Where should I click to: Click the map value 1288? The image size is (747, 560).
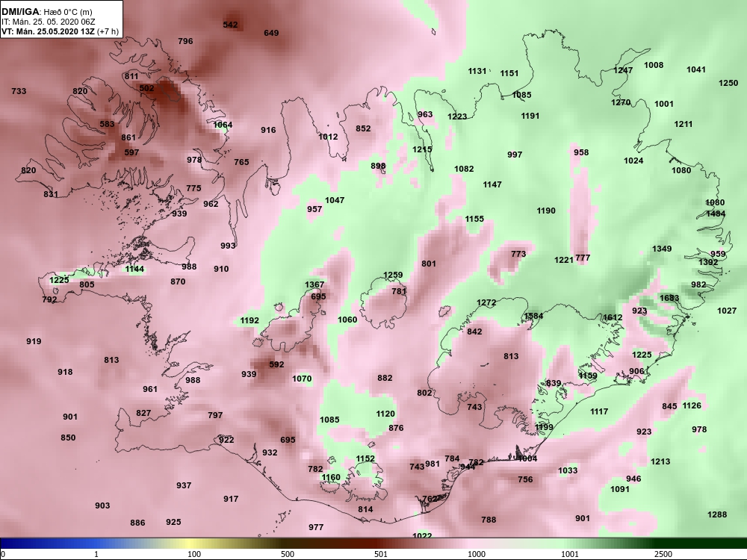coord(717,514)
